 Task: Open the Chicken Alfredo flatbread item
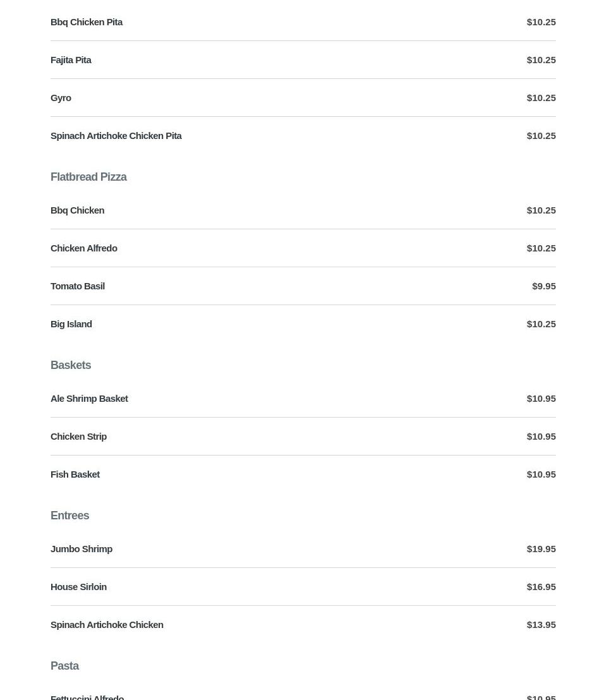[x=83, y=248]
